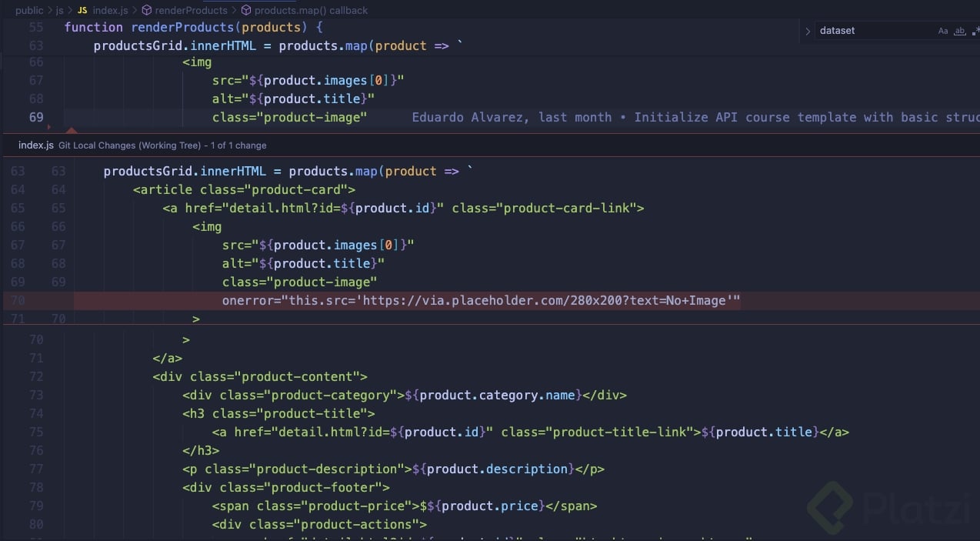Click the added line starting with onerror=
Viewport: 980px width, 541px height.
482,300
